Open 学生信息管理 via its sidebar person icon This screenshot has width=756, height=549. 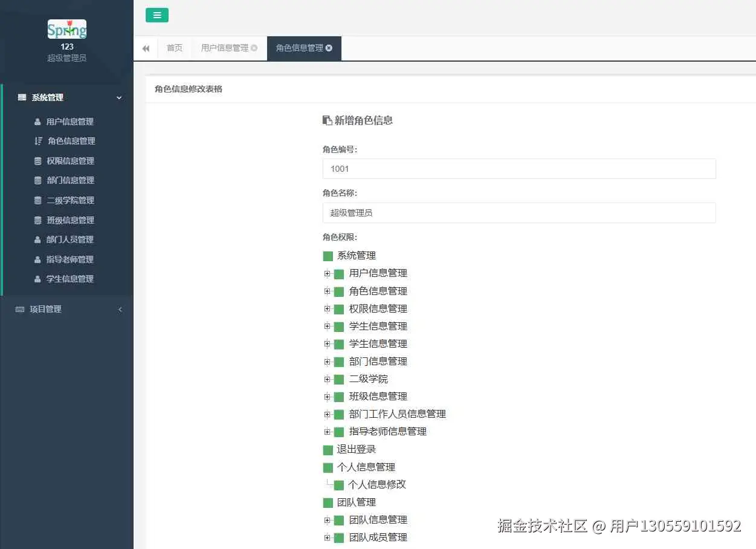tap(37, 279)
